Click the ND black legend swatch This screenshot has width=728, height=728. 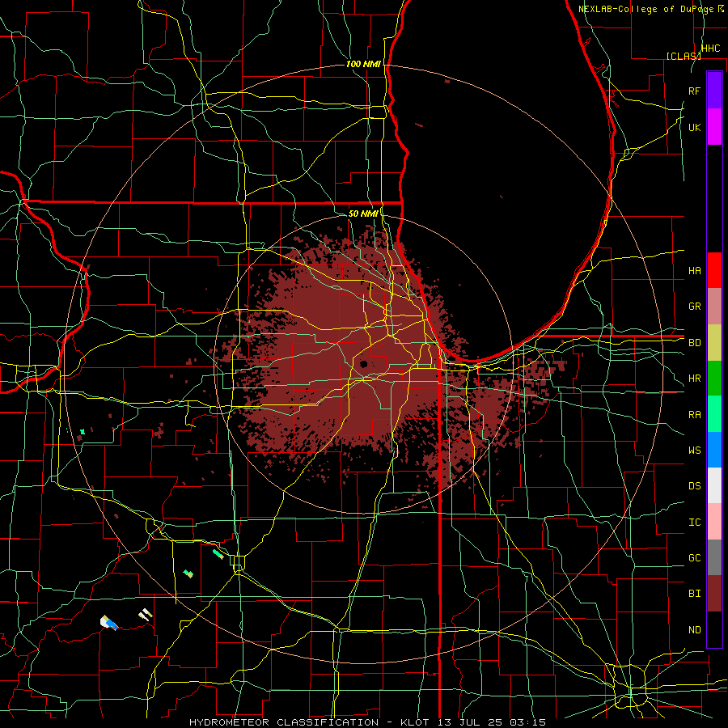point(714,629)
